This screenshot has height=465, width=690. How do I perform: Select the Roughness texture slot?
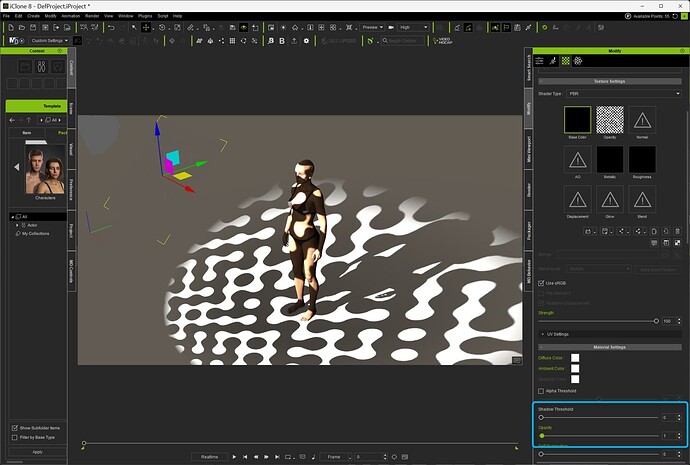tap(642, 159)
